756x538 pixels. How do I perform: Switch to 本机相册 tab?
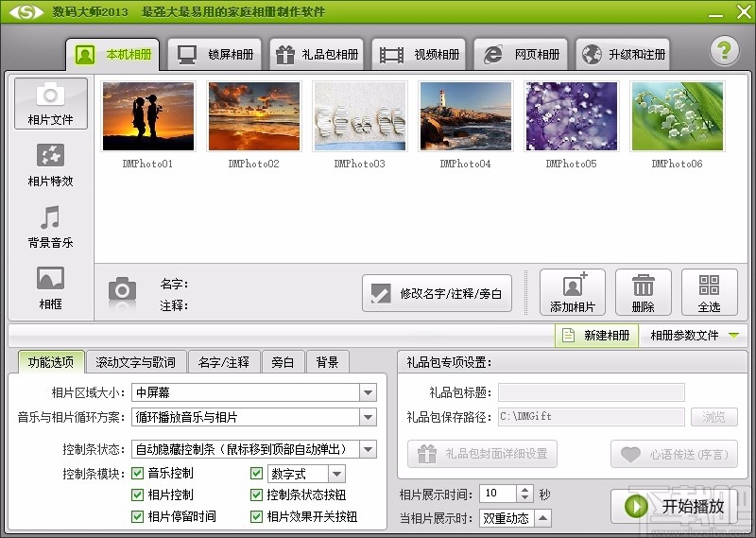112,55
